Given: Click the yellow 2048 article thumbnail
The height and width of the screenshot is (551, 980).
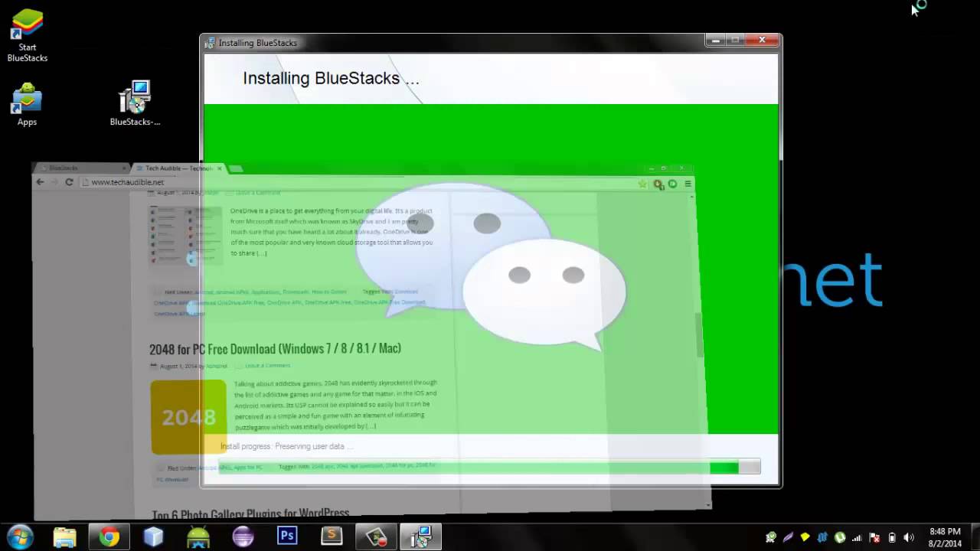Looking at the screenshot, I should (x=188, y=416).
